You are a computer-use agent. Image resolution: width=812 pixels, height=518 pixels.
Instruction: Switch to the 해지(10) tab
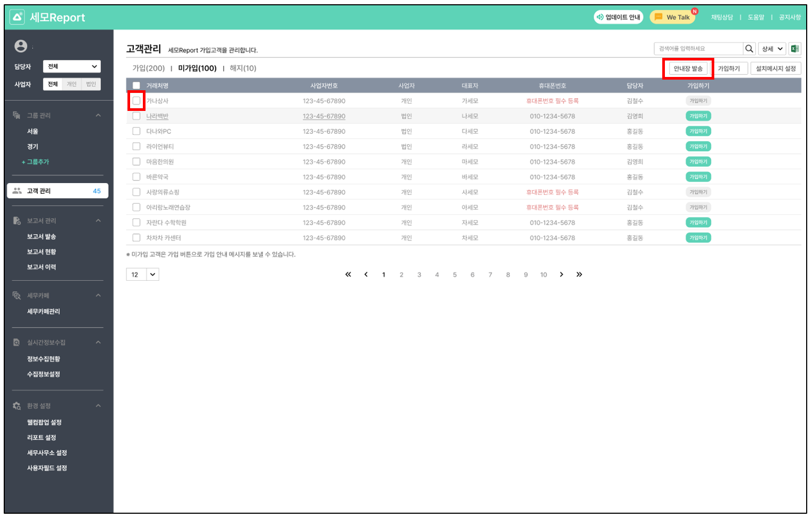click(243, 68)
